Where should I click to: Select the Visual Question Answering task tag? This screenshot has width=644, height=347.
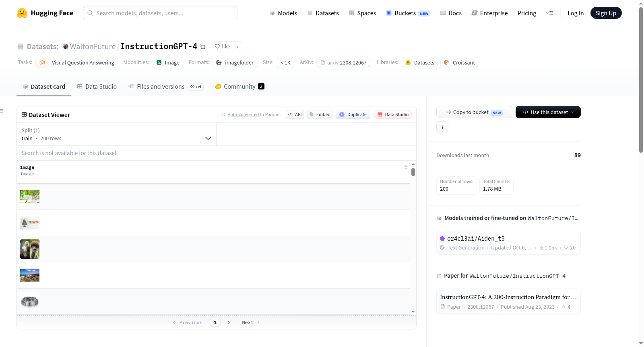[x=76, y=62]
